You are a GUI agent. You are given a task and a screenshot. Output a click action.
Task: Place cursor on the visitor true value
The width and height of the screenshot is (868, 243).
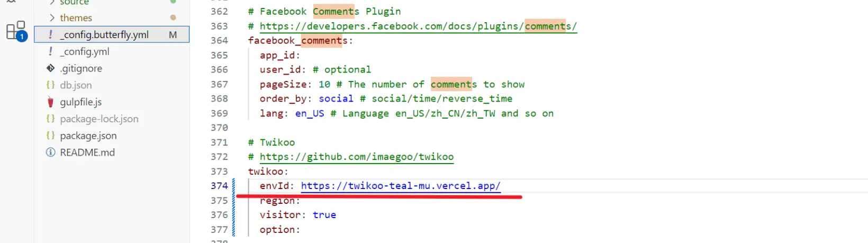(324, 215)
